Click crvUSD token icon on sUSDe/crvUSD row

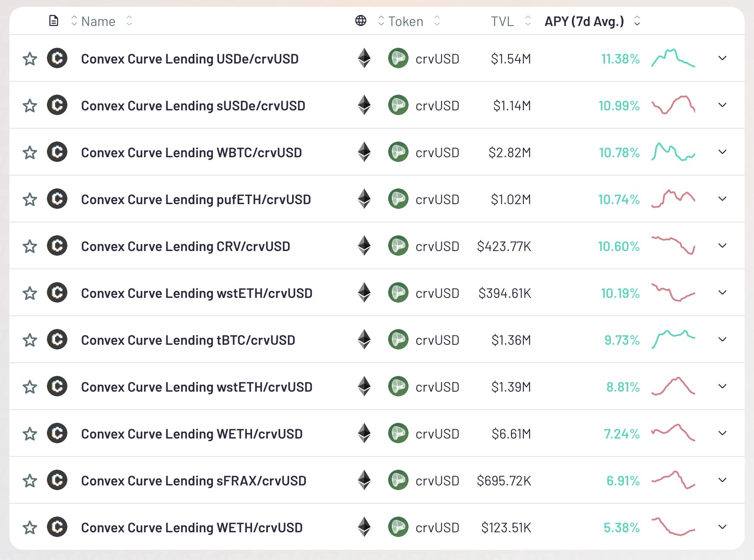(398, 105)
